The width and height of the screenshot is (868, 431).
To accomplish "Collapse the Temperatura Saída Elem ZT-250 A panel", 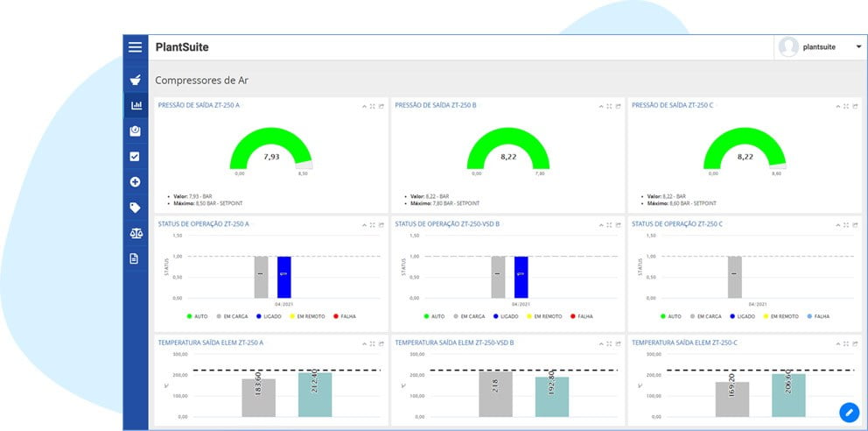I will [x=364, y=344].
